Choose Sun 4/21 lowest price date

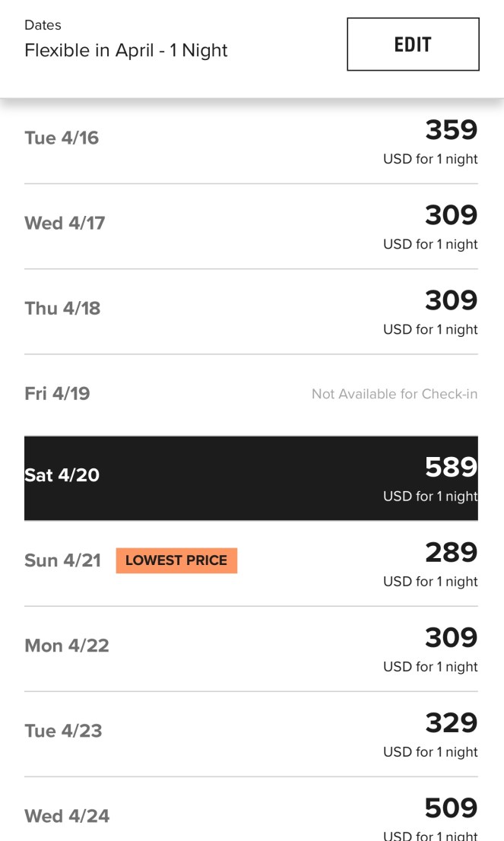62,561
